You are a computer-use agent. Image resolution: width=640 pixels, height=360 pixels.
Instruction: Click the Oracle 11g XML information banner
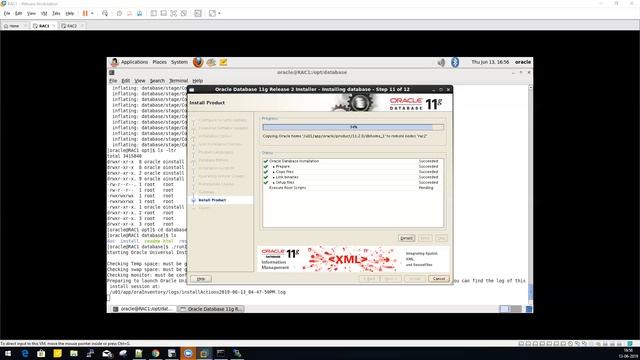pos(353,259)
